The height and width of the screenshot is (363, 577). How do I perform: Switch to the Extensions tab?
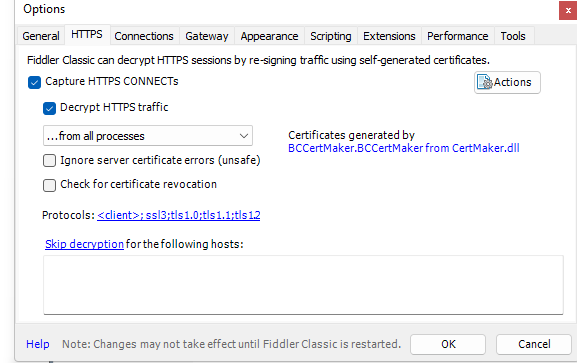click(389, 36)
